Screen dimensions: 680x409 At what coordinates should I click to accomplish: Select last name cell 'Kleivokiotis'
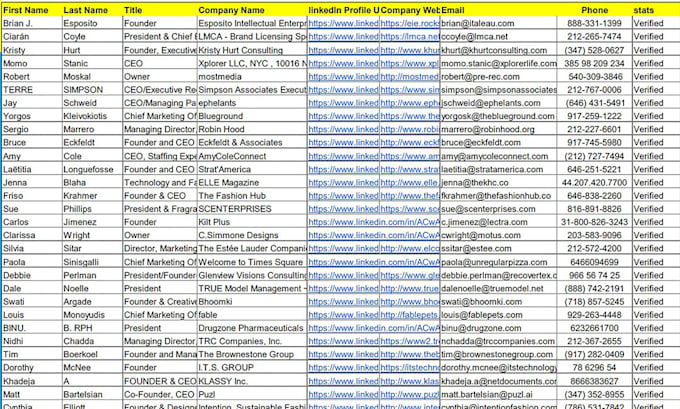[x=92, y=116]
